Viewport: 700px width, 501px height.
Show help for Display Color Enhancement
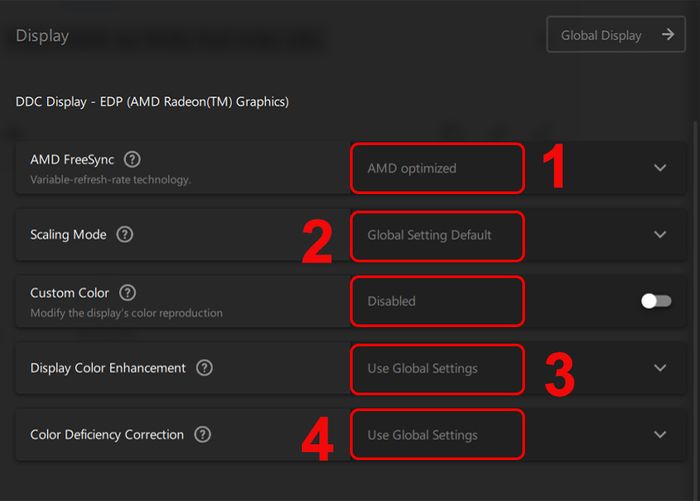204,368
